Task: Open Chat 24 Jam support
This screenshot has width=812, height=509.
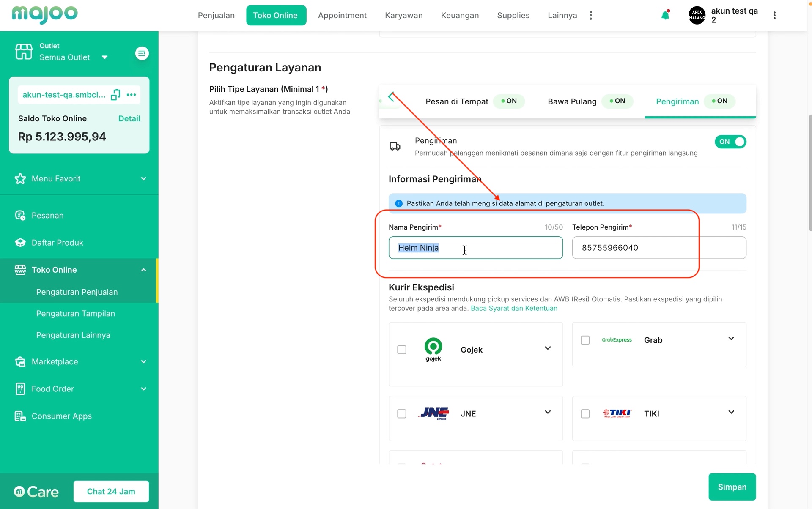Action: click(x=111, y=491)
